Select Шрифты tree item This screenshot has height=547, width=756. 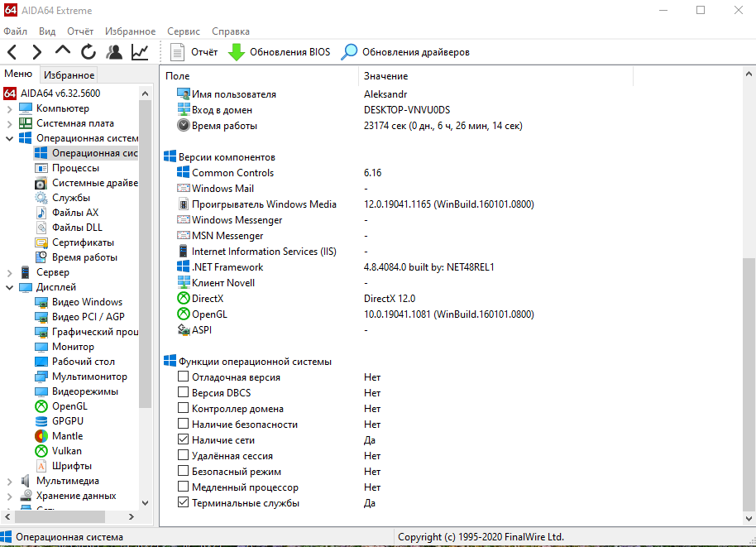(x=71, y=466)
